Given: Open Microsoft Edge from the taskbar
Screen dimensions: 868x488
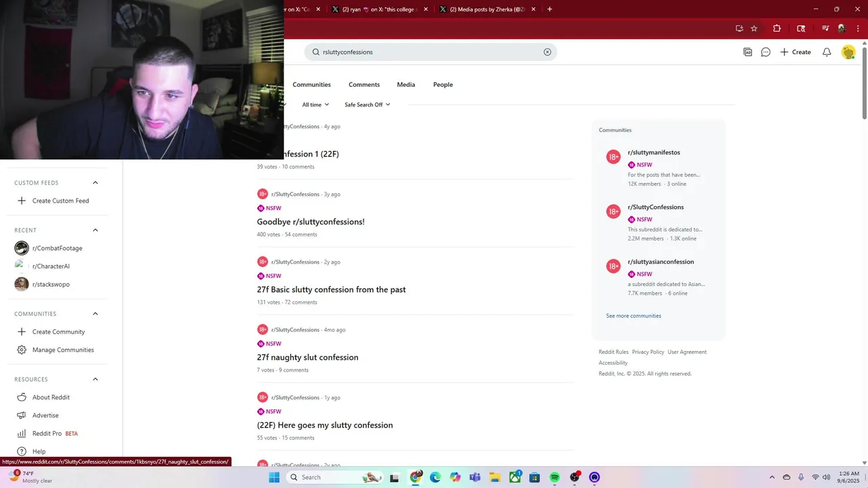Looking at the screenshot, I should coord(435,477).
